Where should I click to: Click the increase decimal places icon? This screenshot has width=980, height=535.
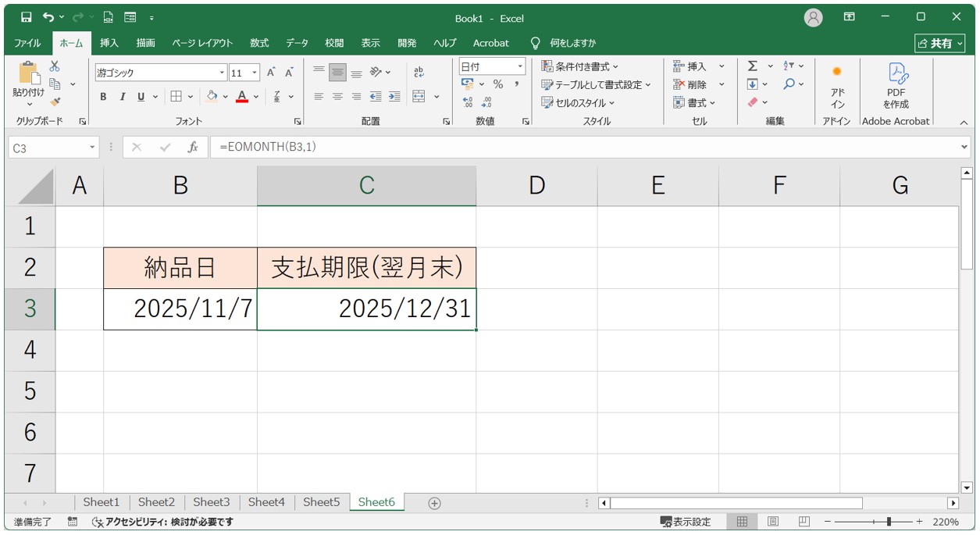[468, 101]
